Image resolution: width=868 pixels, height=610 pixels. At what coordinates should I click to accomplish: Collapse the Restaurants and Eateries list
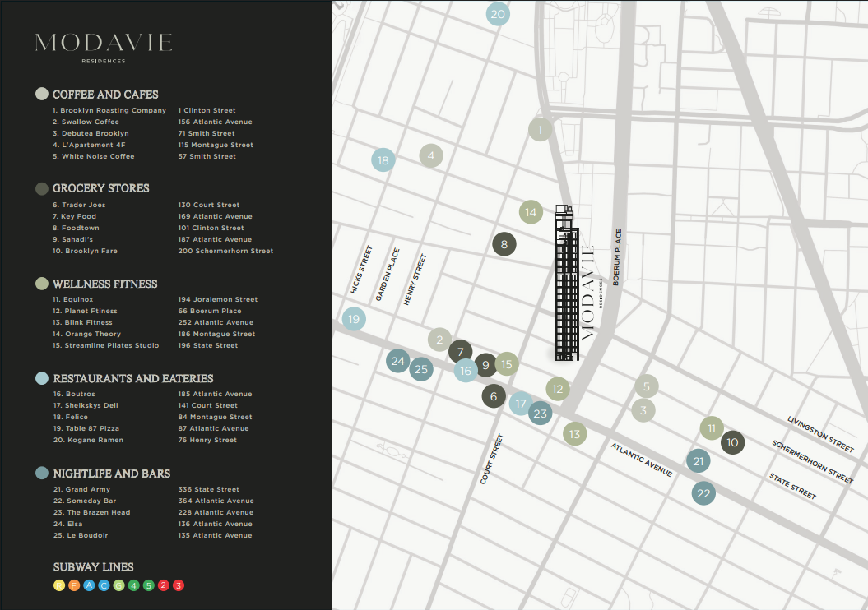[42, 378]
